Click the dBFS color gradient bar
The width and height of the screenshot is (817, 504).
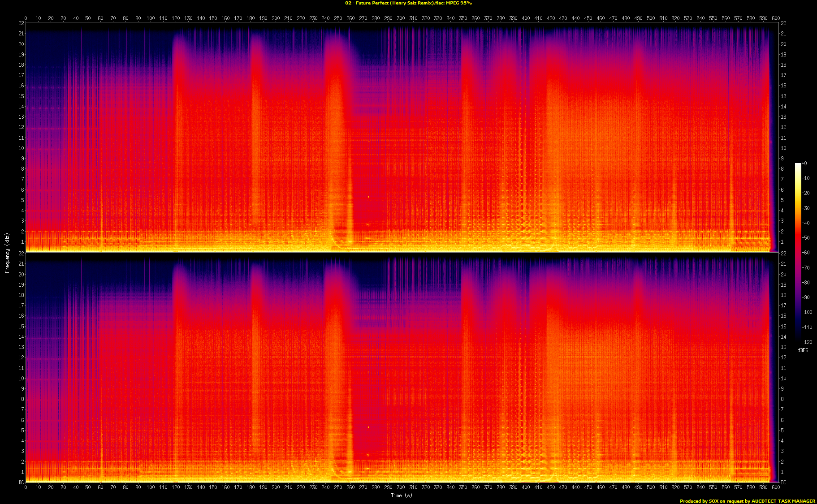tap(798, 251)
